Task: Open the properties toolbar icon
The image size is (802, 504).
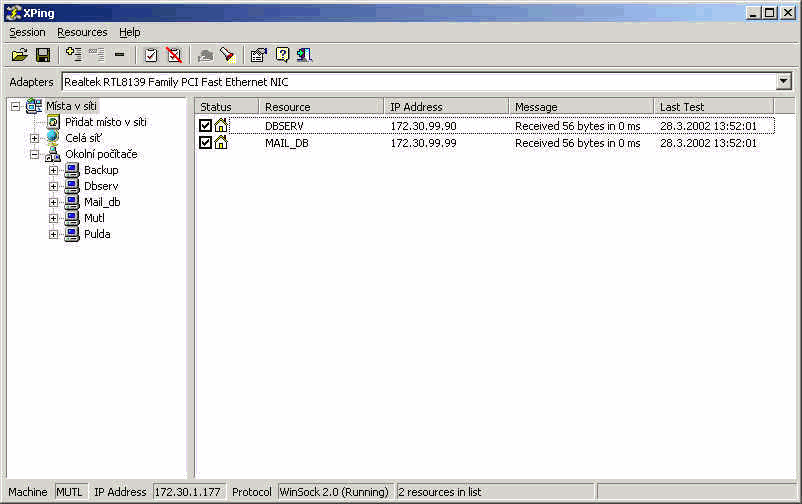Action: point(259,55)
